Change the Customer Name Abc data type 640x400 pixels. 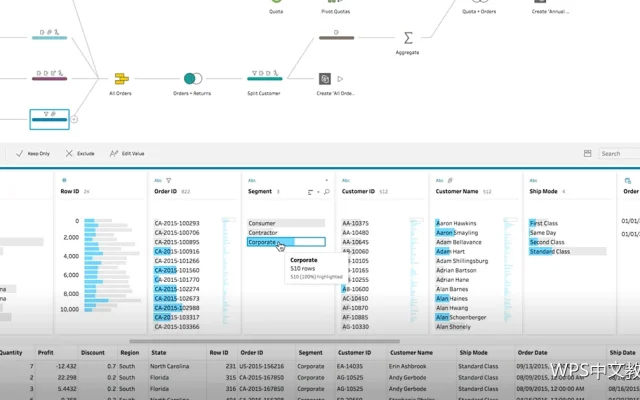[440, 180]
